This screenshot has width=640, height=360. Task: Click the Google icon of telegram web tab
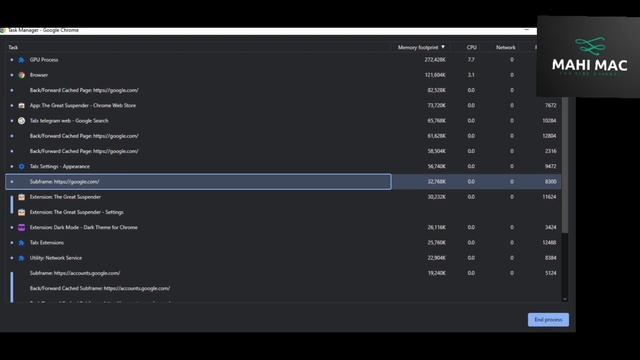pos(22,121)
